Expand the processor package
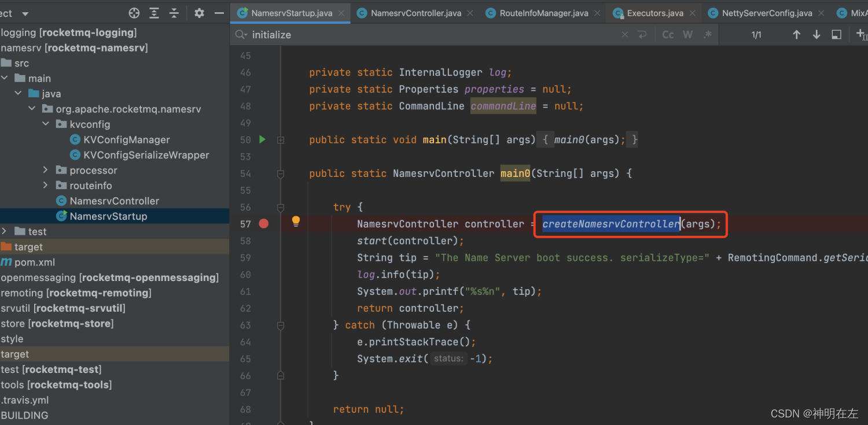The width and height of the screenshot is (868, 425). 46,170
